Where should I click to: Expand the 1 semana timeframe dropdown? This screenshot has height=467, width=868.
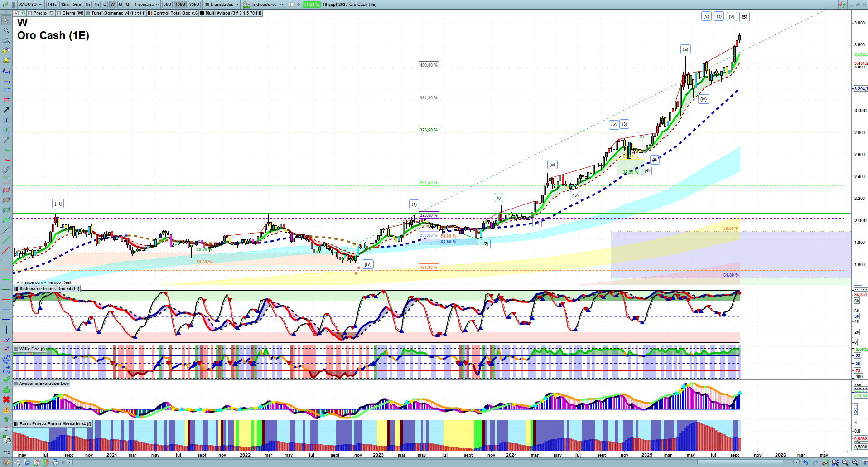pyautogui.click(x=146, y=5)
